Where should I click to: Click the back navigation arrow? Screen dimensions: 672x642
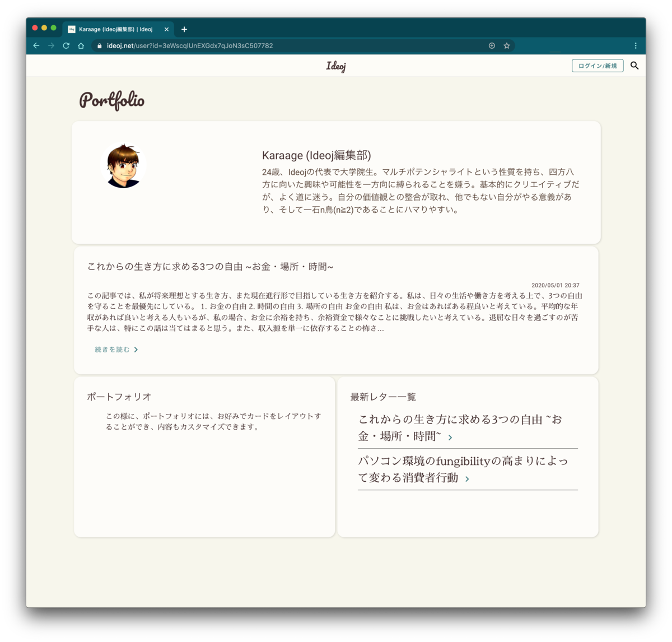[36, 45]
